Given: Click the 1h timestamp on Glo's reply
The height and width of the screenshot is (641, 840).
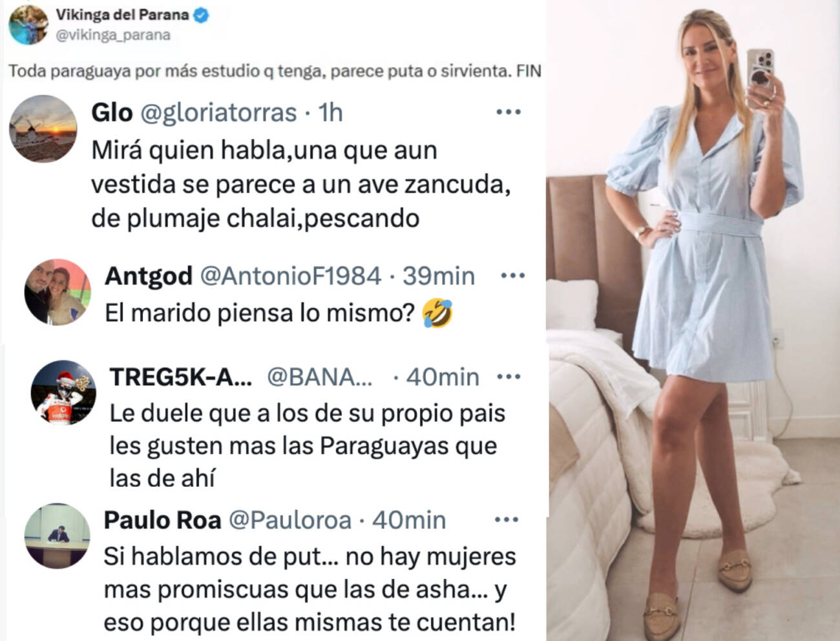Looking at the screenshot, I should pyautogui.click(x=331, y=112).
